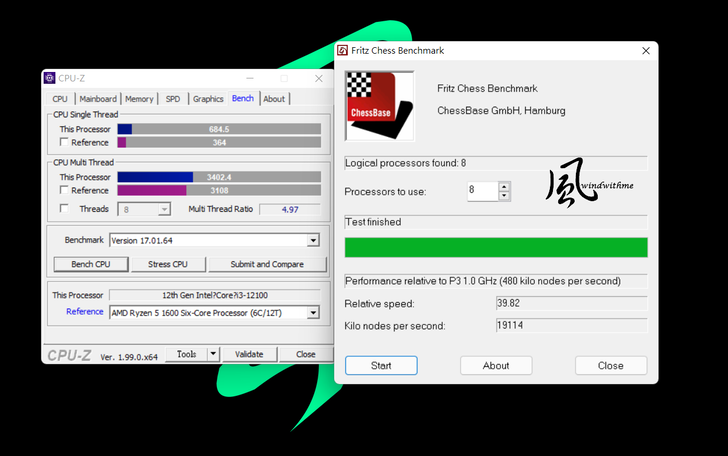Open About in Fritz Chess Benchmark
This screenshot has height=456, width=728.
click(496, 365)
